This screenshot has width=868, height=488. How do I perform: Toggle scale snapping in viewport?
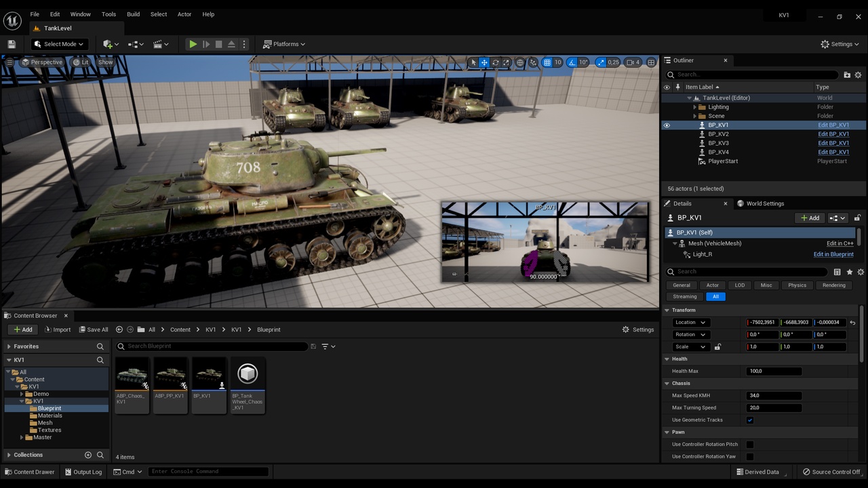coord(601,62)
